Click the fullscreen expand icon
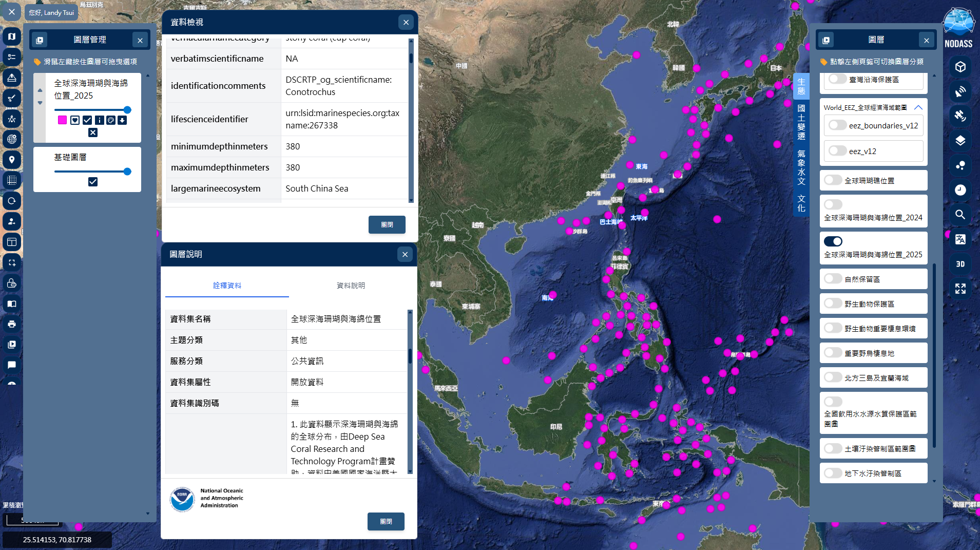 click(x=960, y=289)
